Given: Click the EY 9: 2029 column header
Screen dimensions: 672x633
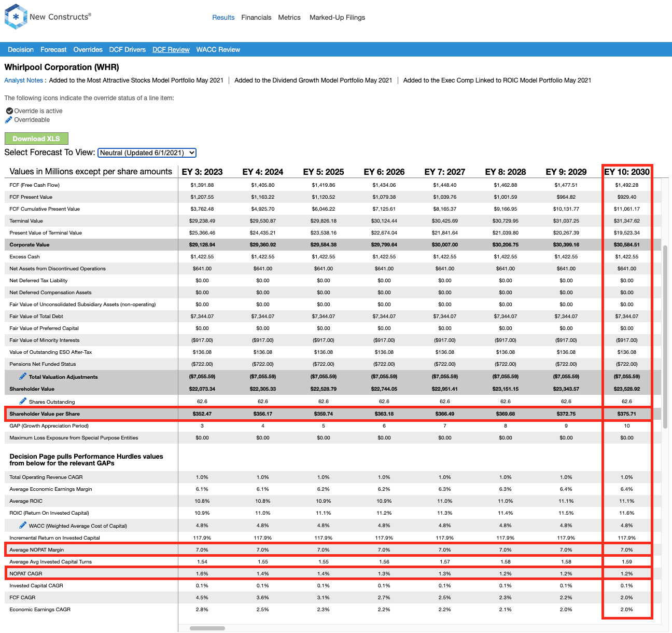Looking at the screenshot, I should tap(566, 172).
